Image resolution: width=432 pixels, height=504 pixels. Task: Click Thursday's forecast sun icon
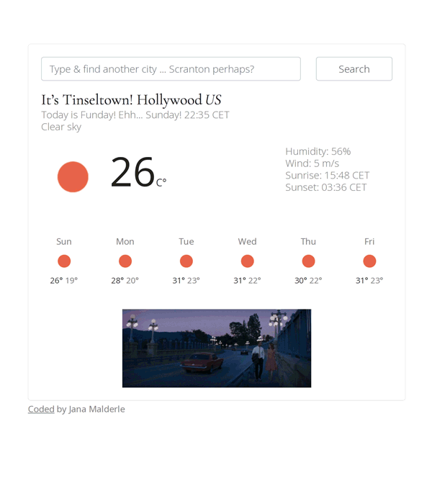pyautogui.click(x=308, y=261)
